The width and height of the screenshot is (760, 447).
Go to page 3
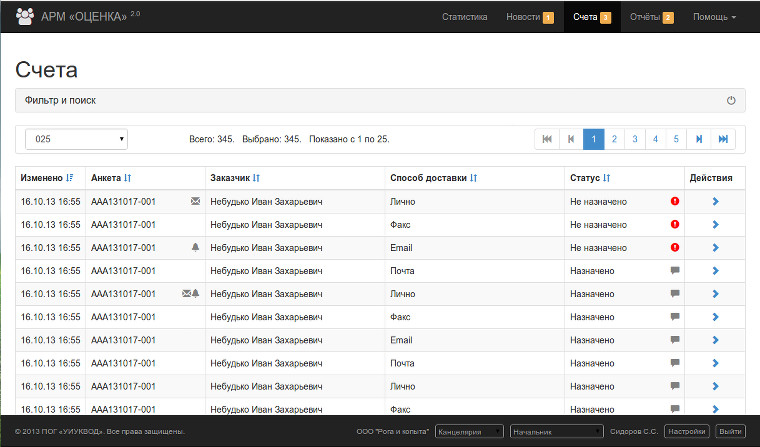[635, 139]
